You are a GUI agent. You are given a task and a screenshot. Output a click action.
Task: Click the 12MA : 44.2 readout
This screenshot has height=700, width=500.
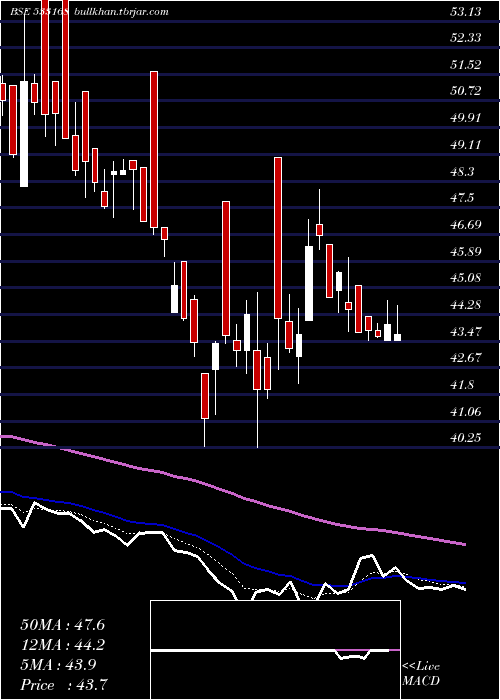click(62, 645)
